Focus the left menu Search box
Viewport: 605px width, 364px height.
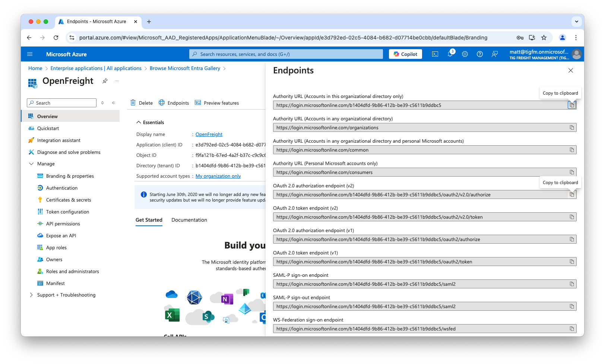pos(62,103)
